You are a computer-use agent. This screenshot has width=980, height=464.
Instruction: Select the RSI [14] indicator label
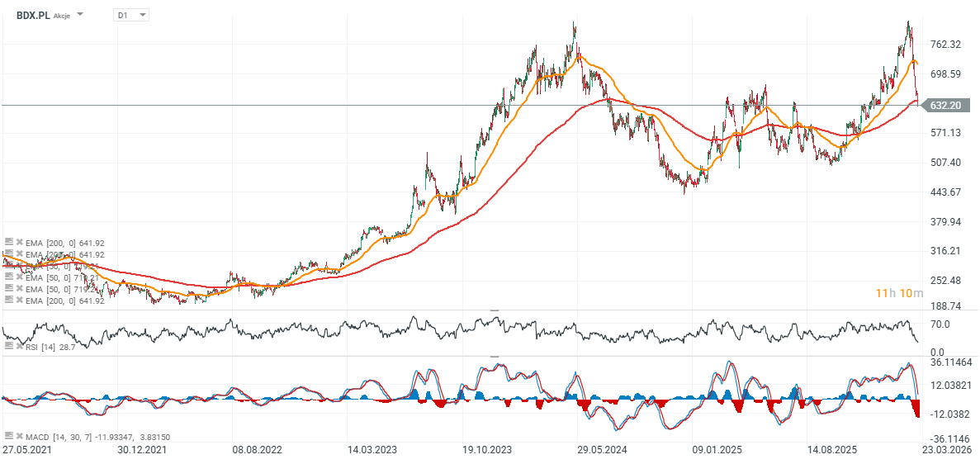pyautogui.click(x=41, y=348)
